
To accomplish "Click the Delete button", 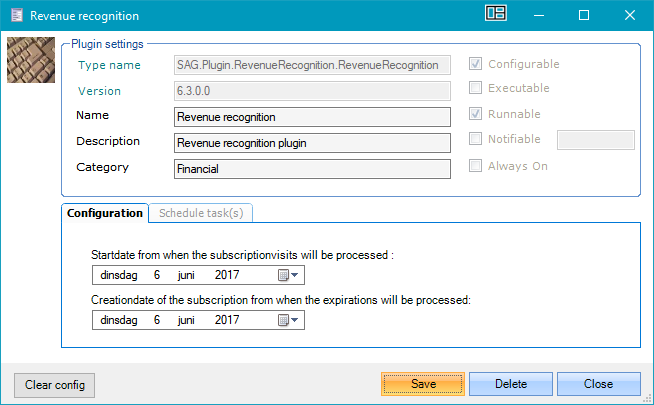I will coord(510,384).
